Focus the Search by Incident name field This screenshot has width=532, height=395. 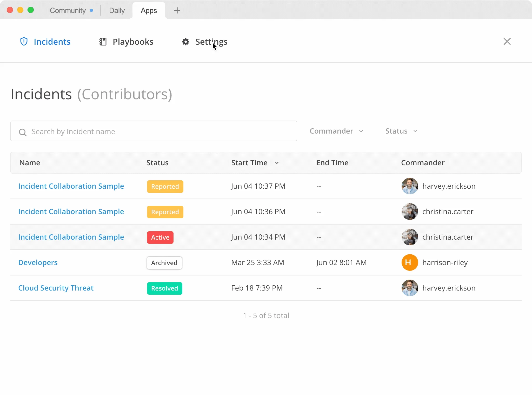point(154,131)
